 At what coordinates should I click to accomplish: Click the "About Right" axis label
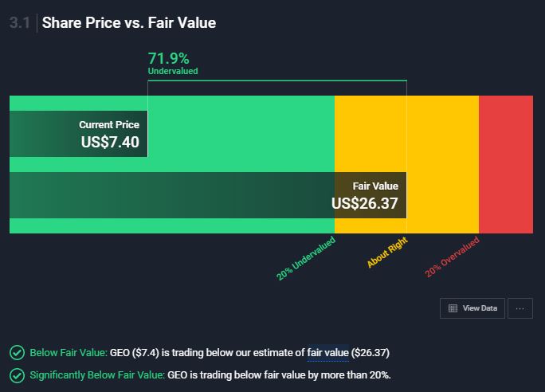tap(388, 252)
